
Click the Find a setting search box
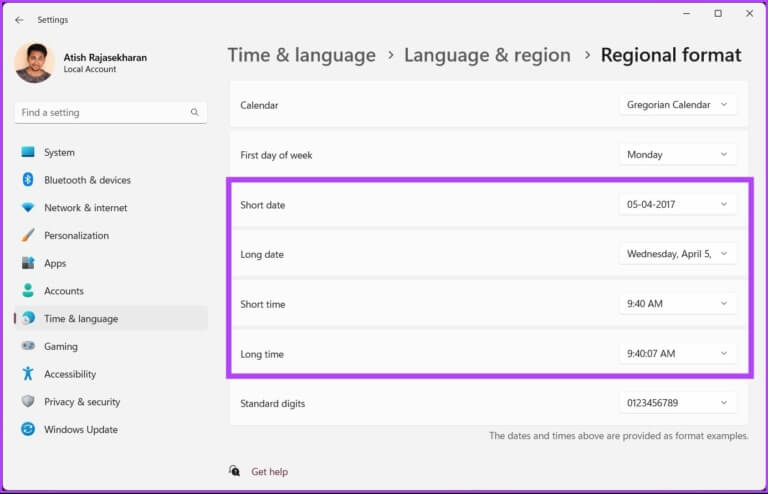[x=111, y=113]
